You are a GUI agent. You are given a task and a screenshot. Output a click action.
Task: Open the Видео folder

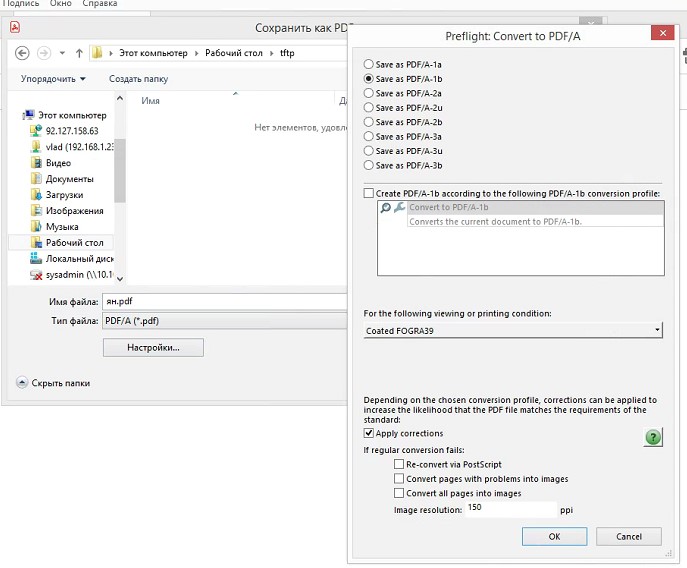(50, 163)
